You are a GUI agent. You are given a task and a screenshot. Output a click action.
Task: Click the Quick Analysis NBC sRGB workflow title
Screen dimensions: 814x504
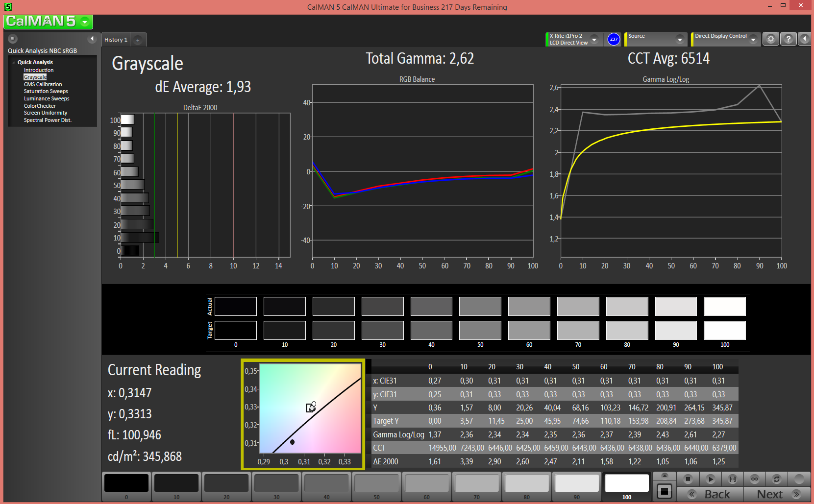(42, 50)
